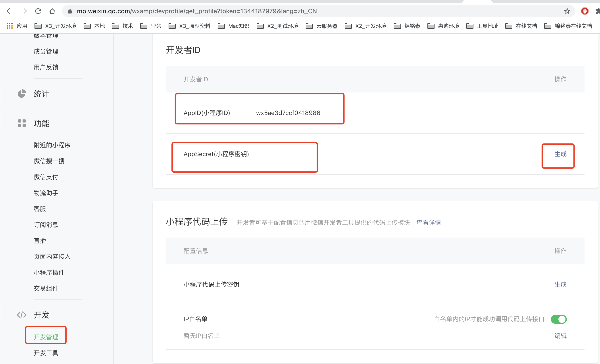
Task: Generate the AppSecret with 生成
Action: (x=560, y=154)
